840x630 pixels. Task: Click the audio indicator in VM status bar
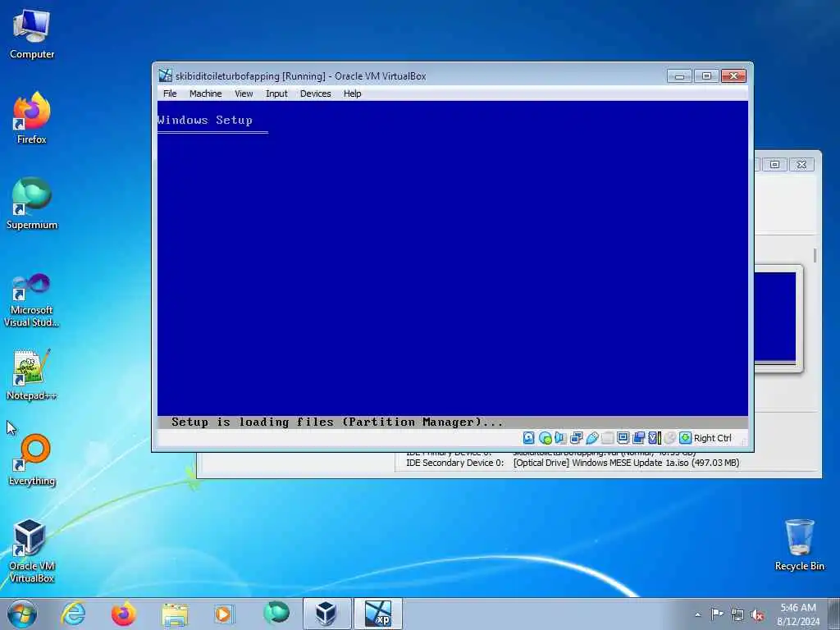[x=560, y=438]
